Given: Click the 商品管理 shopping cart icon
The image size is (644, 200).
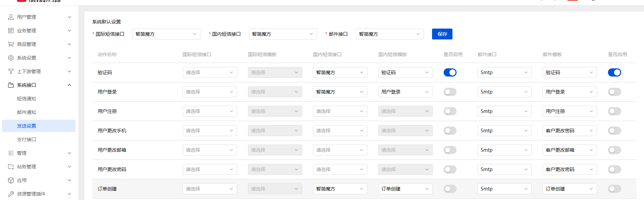Looking at the screenshot, I should pyautogui.click(x=11, y=44).
